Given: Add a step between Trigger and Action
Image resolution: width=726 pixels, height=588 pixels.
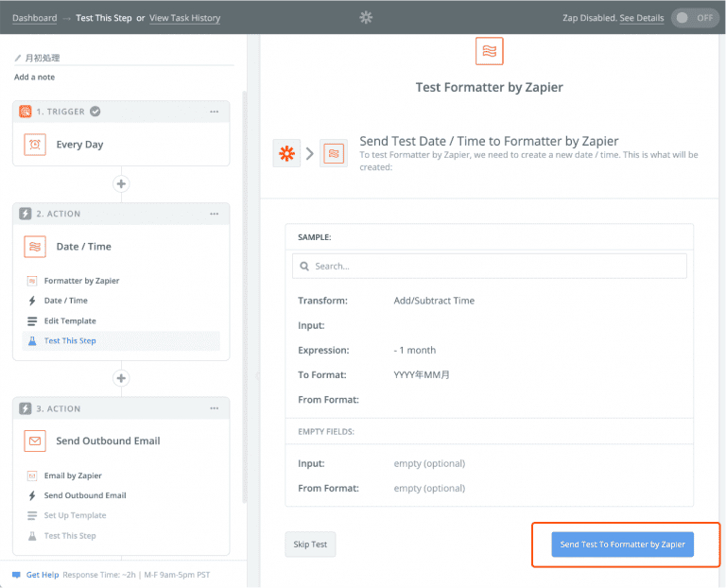Looking at the screenshot, I should pos(121,183).
